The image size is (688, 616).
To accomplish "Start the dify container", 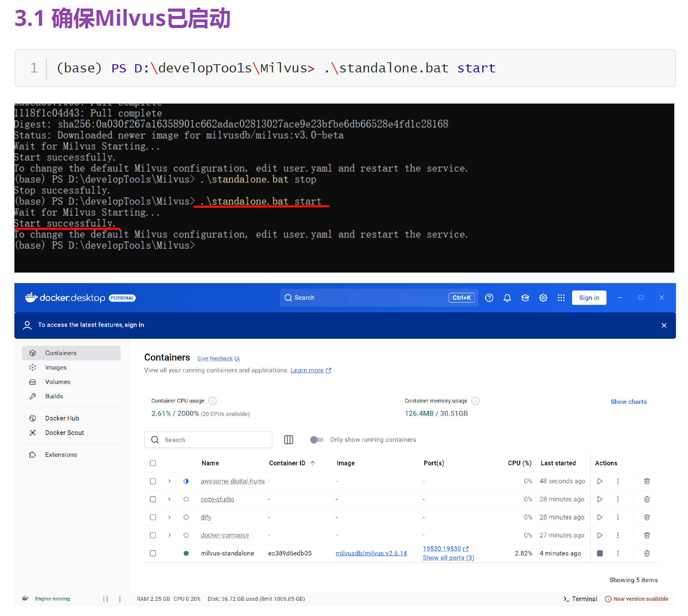I will click(x=600, y=517).
